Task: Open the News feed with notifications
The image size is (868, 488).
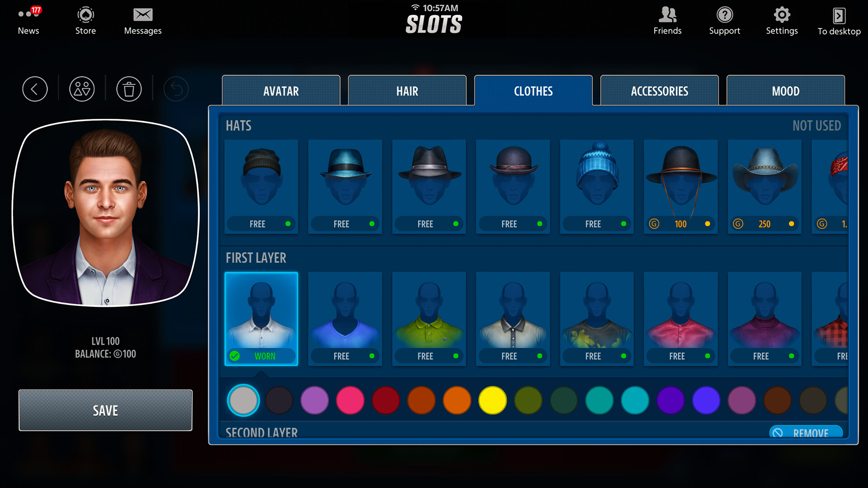Action: coord(28,20)
